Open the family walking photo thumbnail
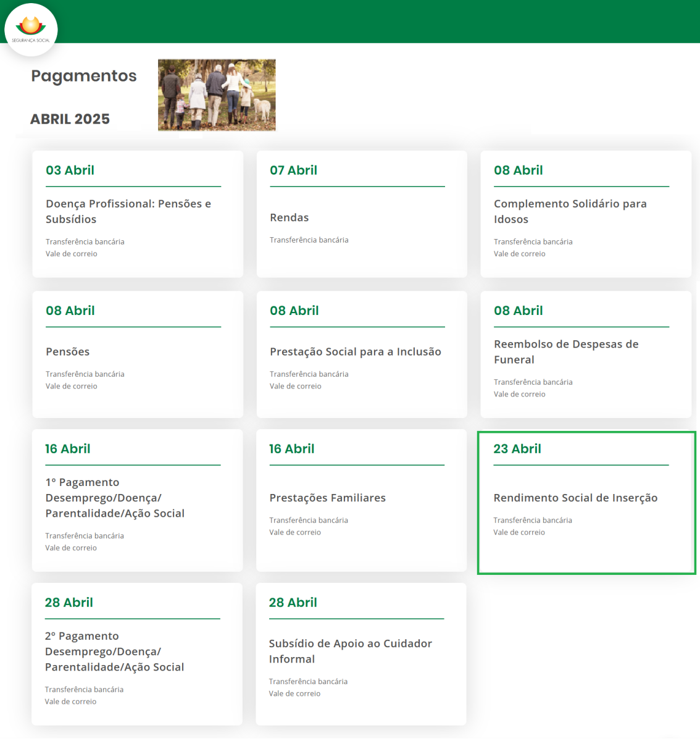 [x=217, y=95]
